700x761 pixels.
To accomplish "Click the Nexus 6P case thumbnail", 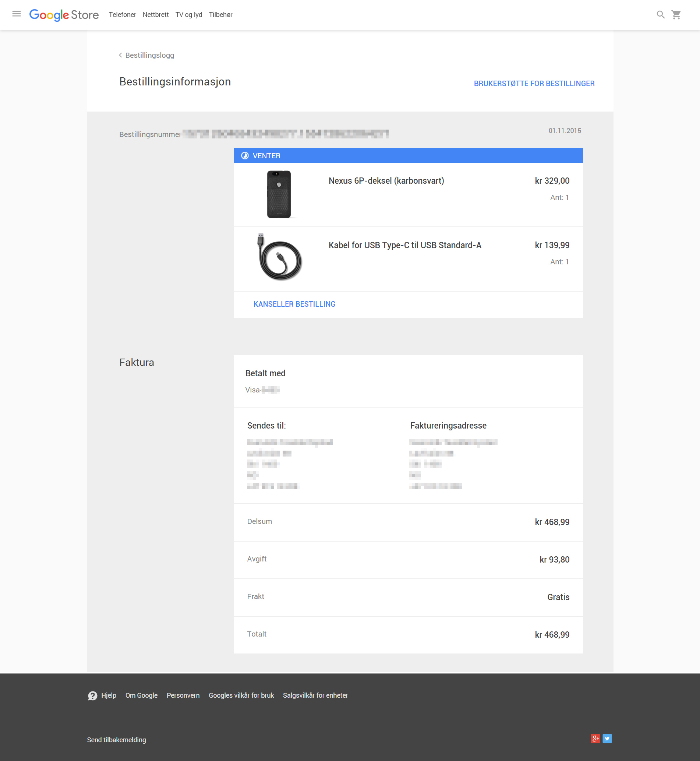I will pyautogui.click(x=279, y=194).
